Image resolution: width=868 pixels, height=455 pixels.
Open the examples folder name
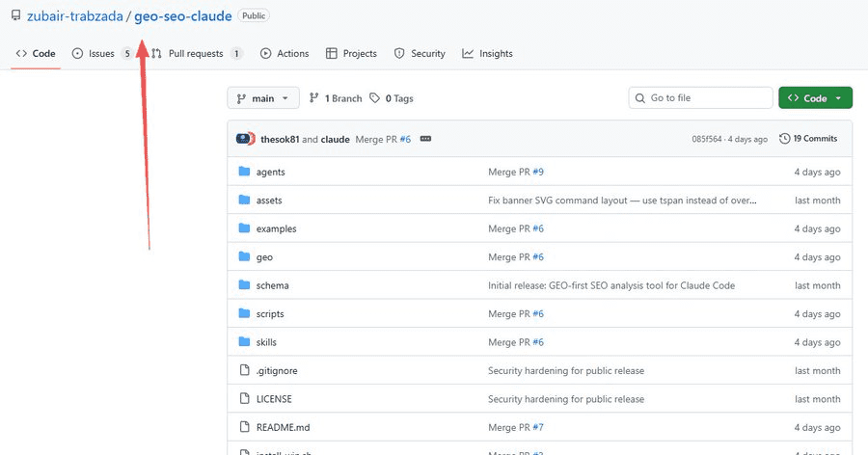tap(276, 228)
